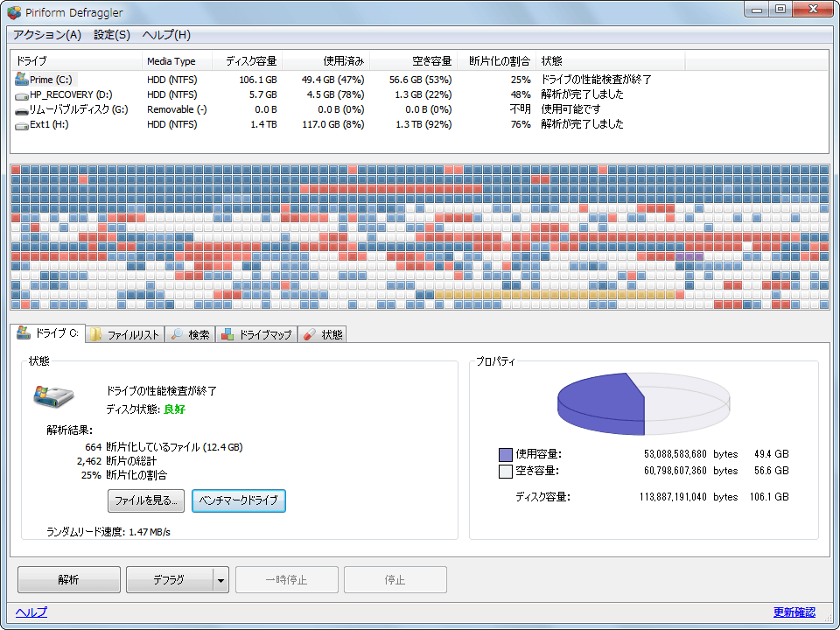Sort by the 断片化の割合 column header

[x=497, y=61]
